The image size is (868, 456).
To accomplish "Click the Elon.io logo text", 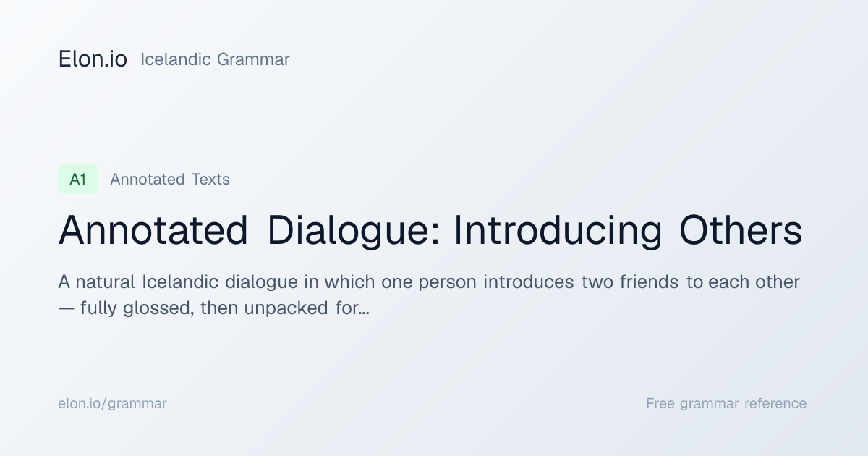I will point(93,59).
